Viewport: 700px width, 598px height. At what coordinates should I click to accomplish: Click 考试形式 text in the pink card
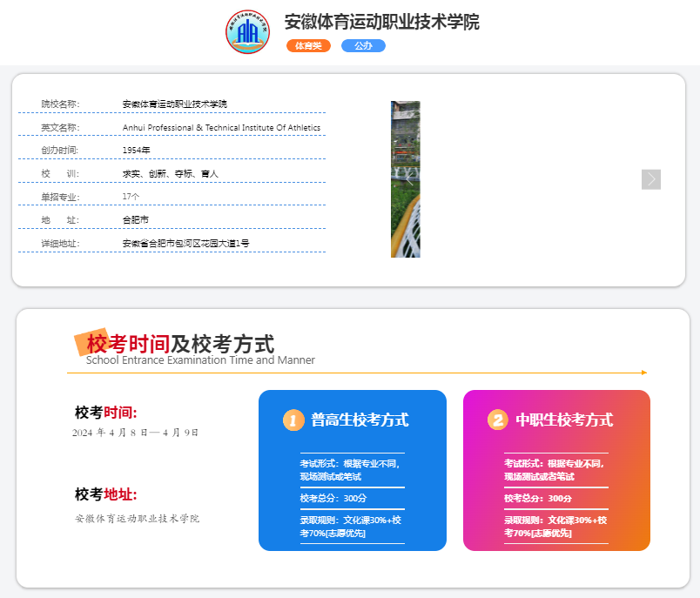pyautogui.click(x=554, y=470)
